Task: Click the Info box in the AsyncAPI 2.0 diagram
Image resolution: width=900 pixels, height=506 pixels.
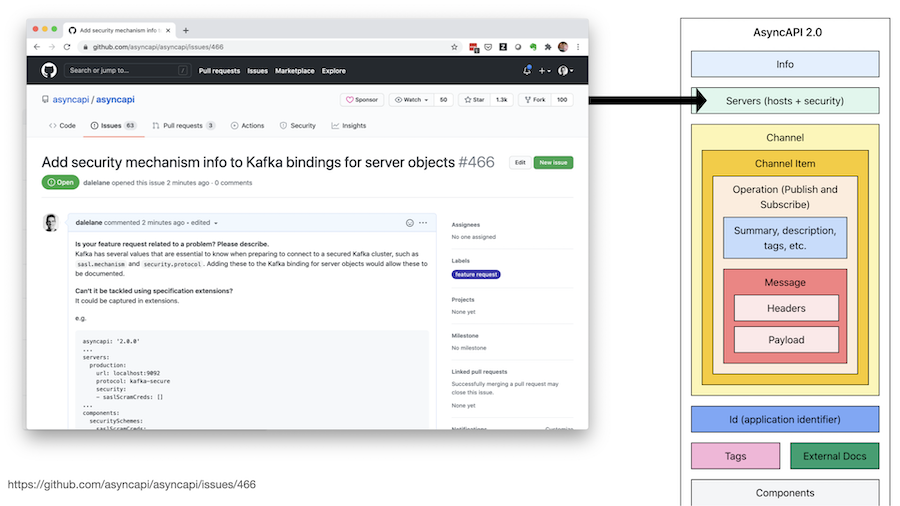Action: click(785, 64)
